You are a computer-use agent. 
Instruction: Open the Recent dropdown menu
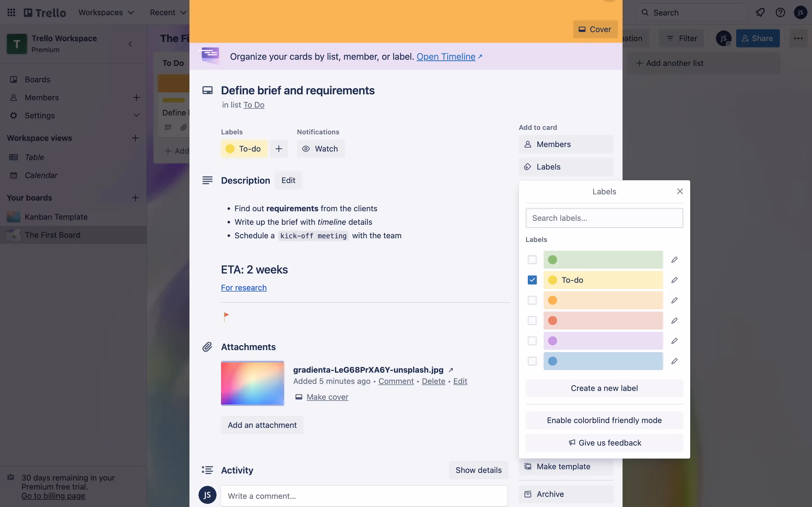pos(168,12)
